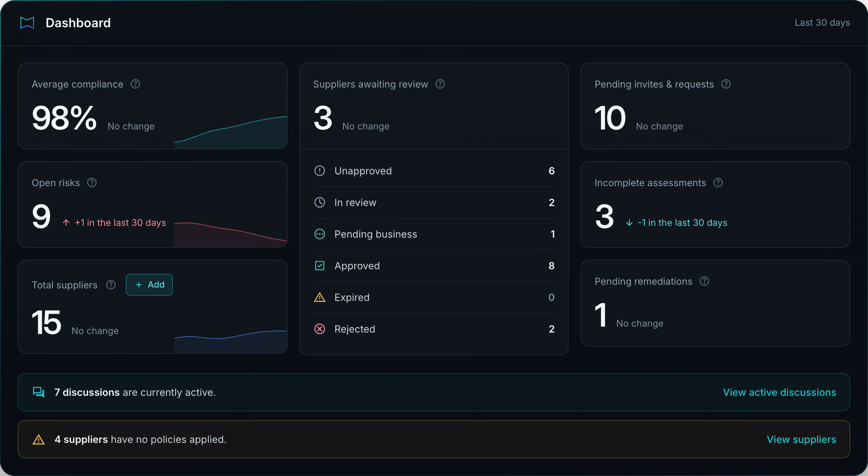Click the discussions chat bubble icon

[39, 392]
